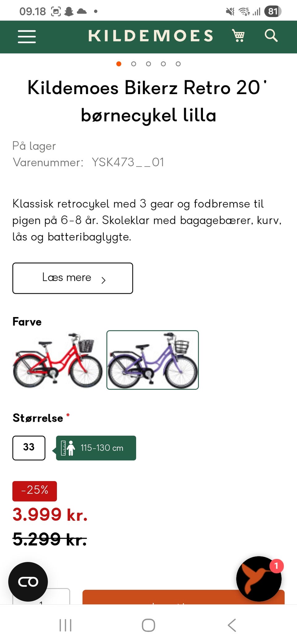Open Android recent apps view
This screenshot has height=644, width=297.
pos(65,625)
